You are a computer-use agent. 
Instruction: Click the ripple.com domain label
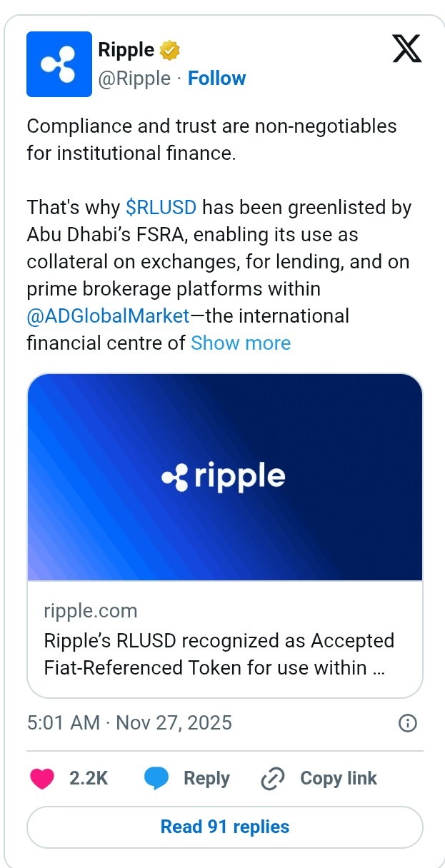click(91, 611)
